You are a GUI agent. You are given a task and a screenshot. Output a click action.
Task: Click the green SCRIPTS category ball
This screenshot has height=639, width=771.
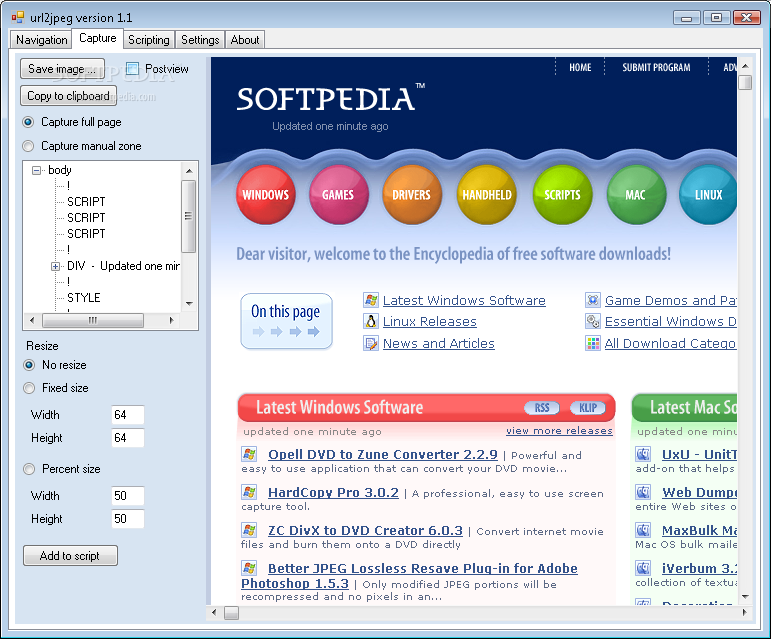pos(562,195)
